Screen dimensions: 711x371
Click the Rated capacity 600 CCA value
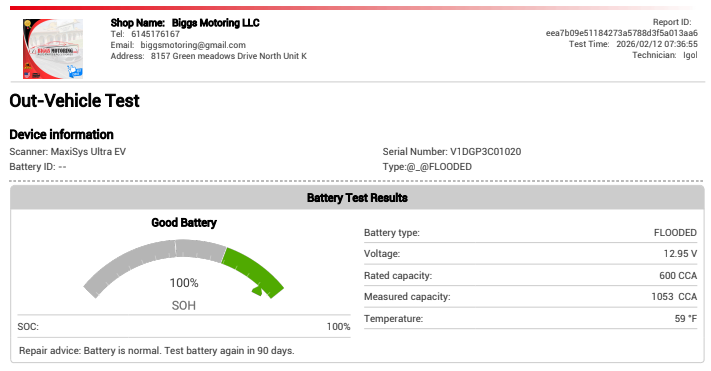click(678, 276)
